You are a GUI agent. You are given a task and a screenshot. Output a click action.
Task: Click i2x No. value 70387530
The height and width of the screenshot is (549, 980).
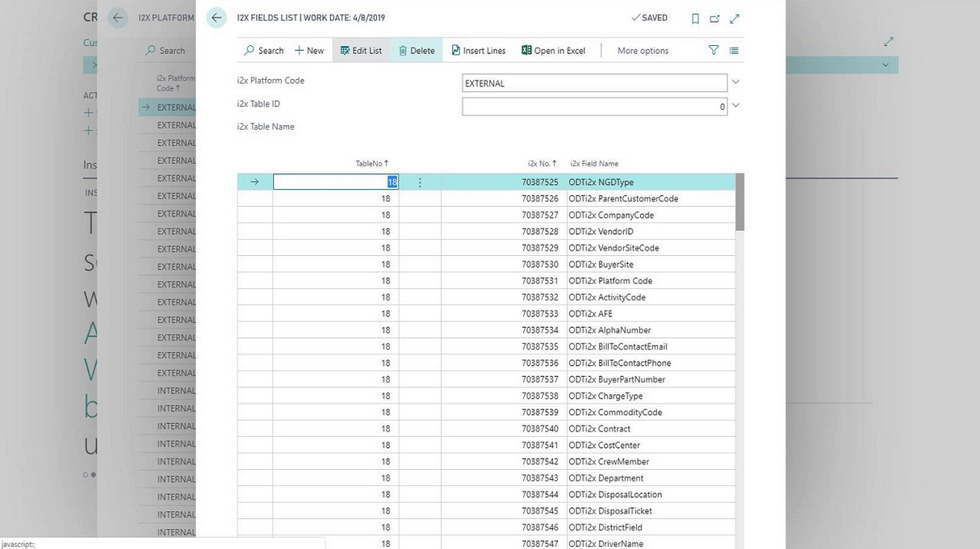(x=540, y=264)
